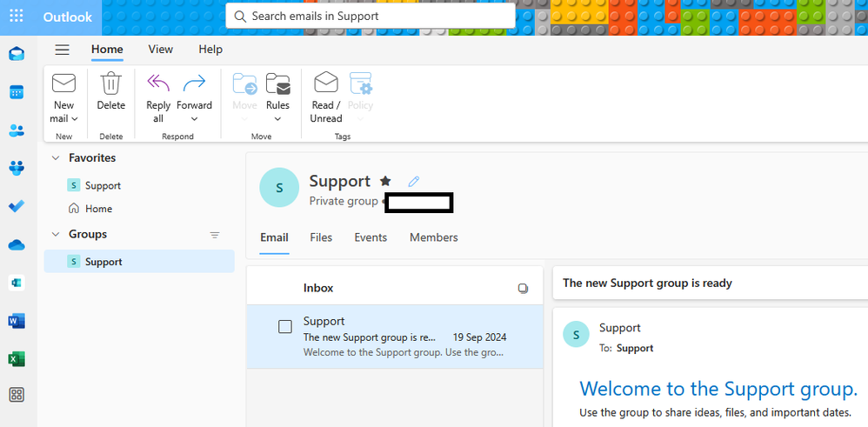Click Read / Unread envelope icon
The height and width of the screenshot is (427, 868).
click(x=326, y=83)
